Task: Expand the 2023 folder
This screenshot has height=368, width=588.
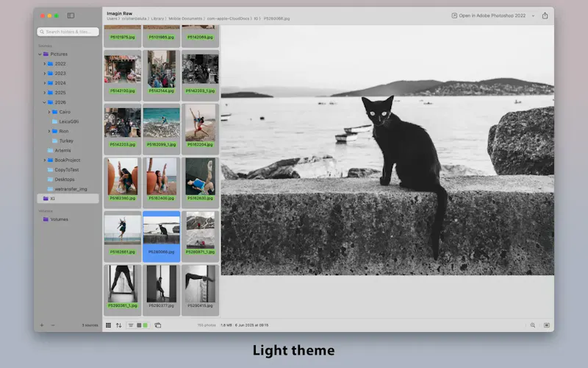Action: coord(44,73)
